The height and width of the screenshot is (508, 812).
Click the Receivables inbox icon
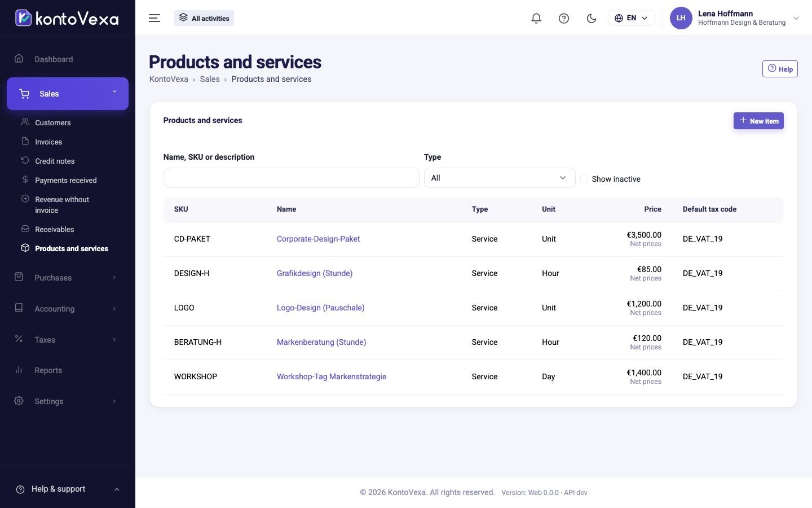[x=25, y=229]
